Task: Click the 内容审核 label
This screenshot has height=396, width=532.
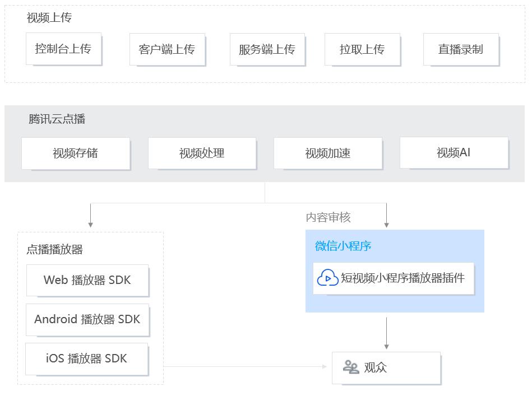Action: [x=328, y=217]
